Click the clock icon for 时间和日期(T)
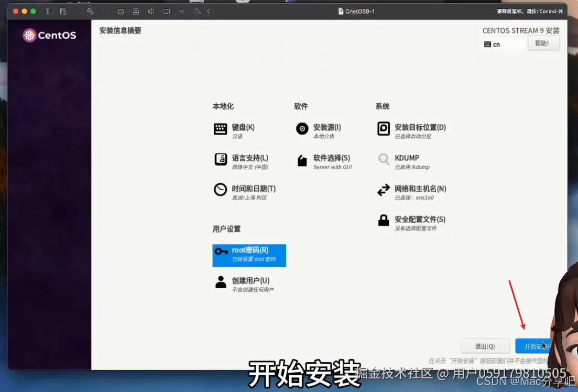This screenshot has width=578, height=392. tap(221, 190)
